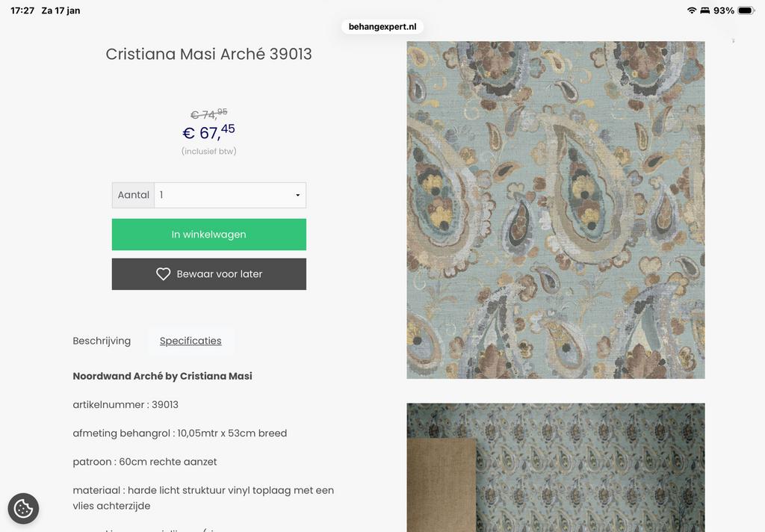Add product with In winkelwagen button
This screenshot has width=765, height=532.
[x=208, y=235]
